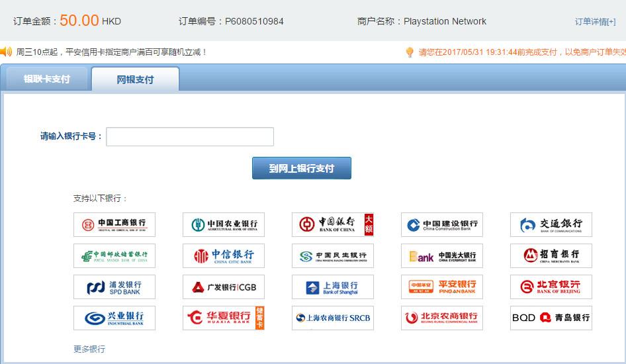Expand 订单详情[+] order details
The image size is (626, 364).
tap(596, 22)
